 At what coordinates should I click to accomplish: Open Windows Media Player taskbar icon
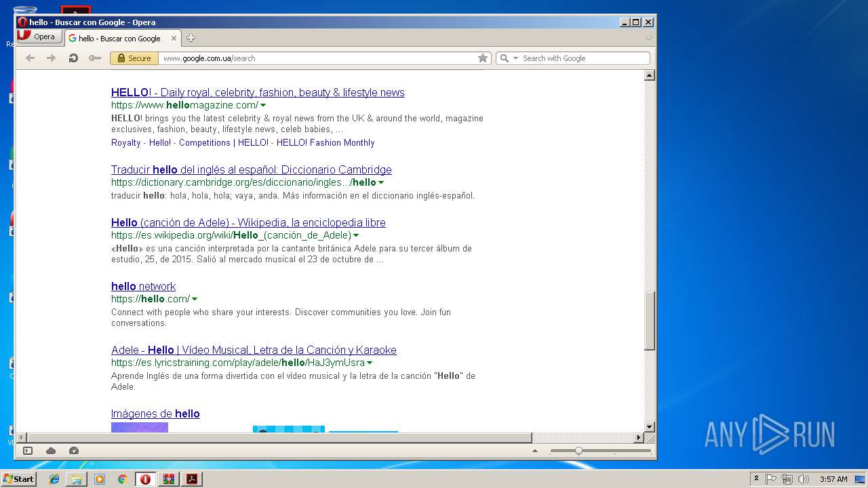tap(100, 479)
